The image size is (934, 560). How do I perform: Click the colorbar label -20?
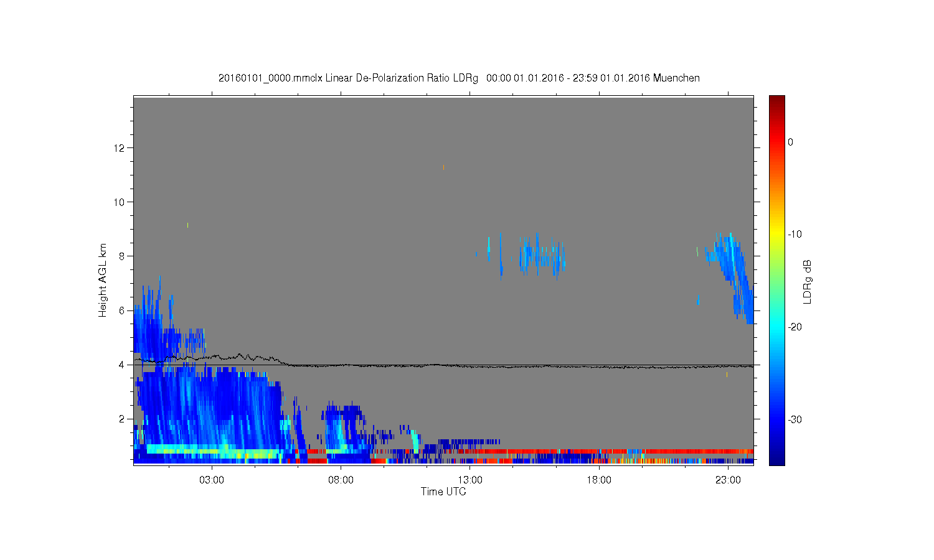click(x=795, y=327)
